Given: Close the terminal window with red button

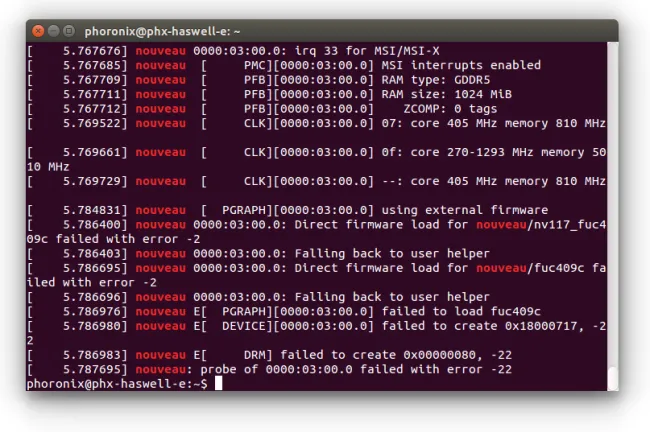Looking at the screenshot, I should pyautogui.click(x=38, y=31).
